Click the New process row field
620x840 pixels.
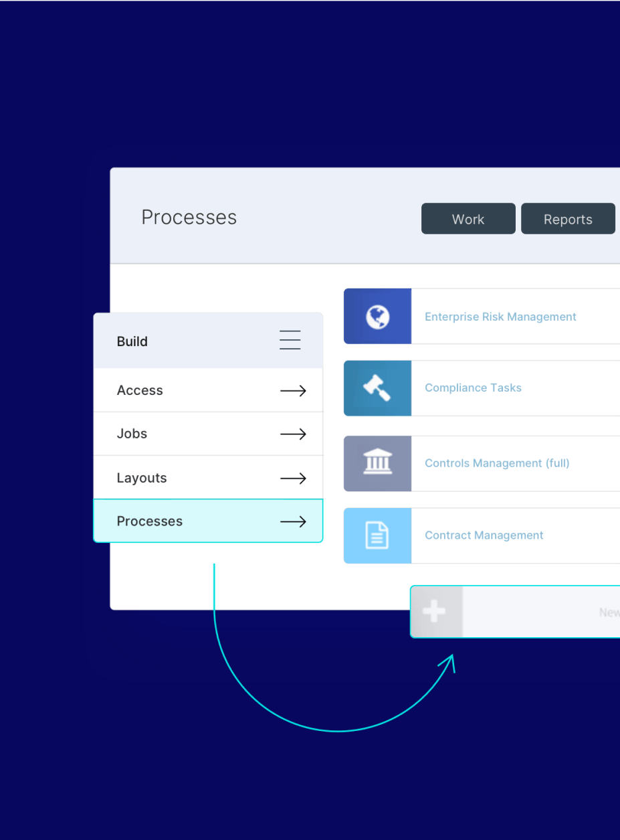pos(515,612)
